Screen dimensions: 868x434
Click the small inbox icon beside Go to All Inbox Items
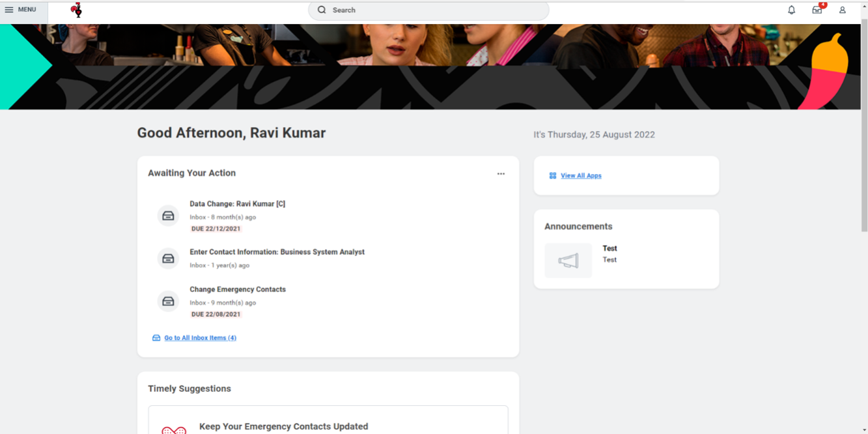(x=156, y=338)
